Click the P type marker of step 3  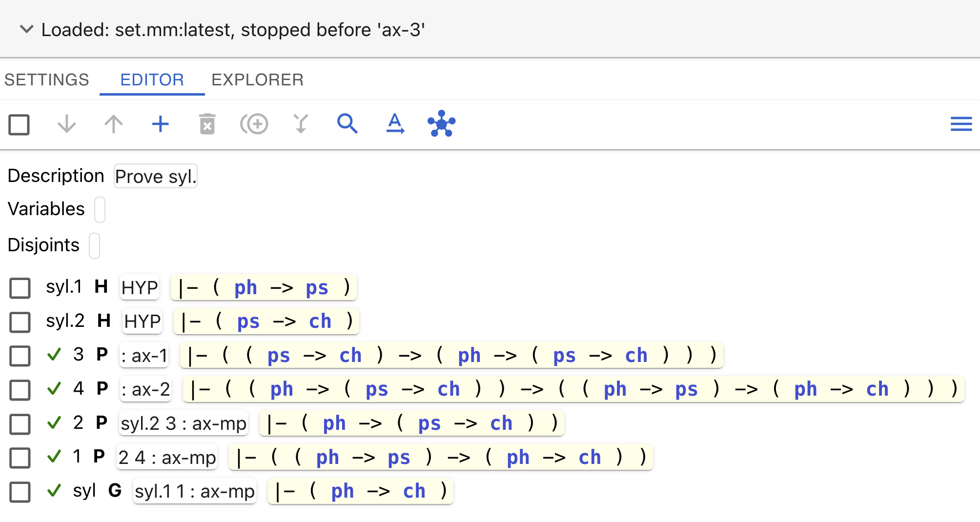pos(102,354)
